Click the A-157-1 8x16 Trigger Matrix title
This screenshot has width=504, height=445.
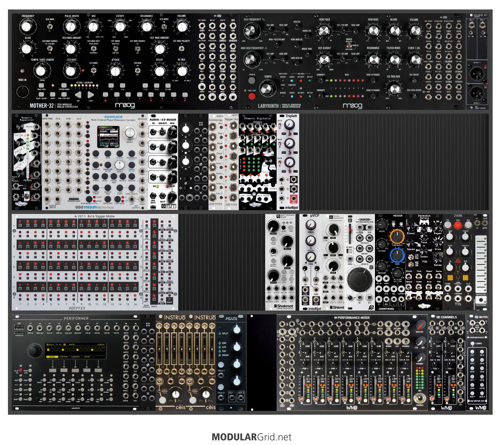[x=95, y=217]
